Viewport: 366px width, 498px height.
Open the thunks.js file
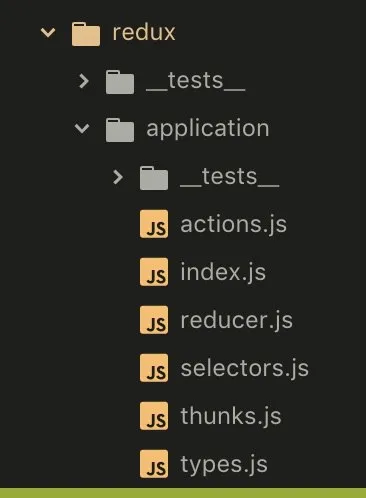coord(231,417)
